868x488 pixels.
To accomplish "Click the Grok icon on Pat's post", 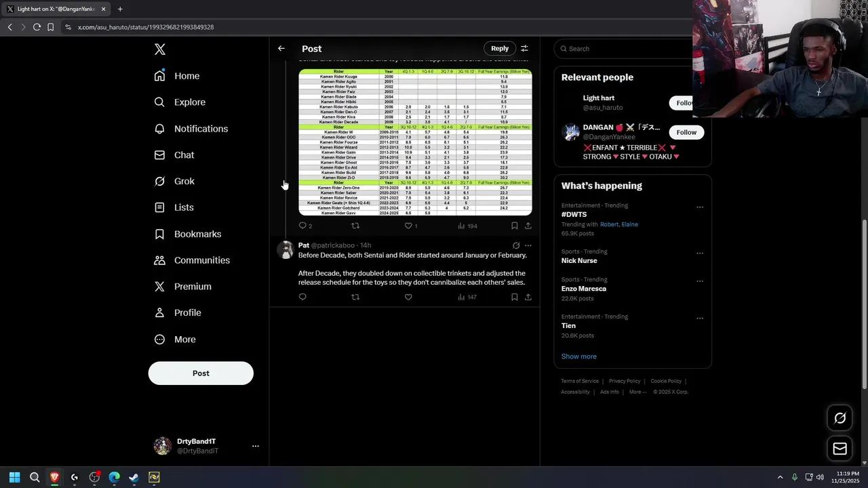I will [515, 245].
